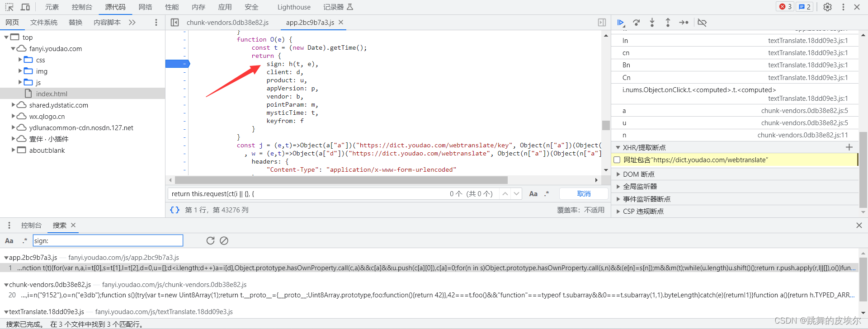The width and height of the screenshot is (868, 329).
Task: Toggle match case Aa in search drawer
Action: tap(9, 241)
